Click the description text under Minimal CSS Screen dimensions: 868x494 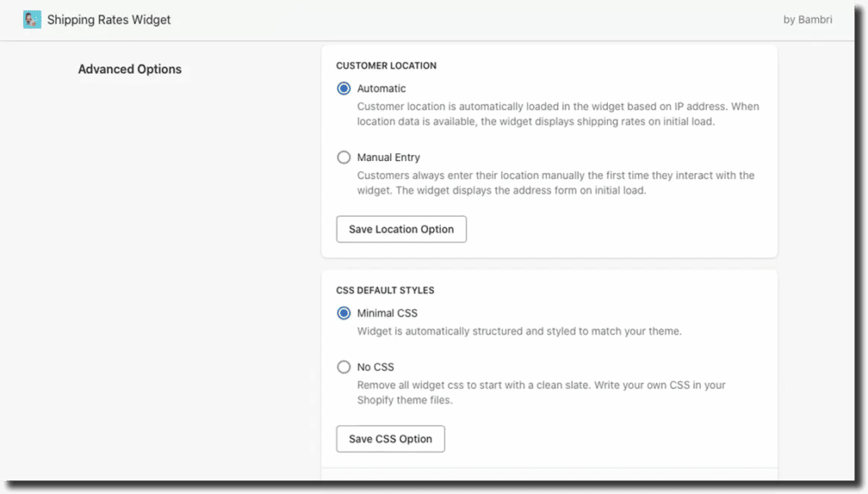click(x=520, y=330)
